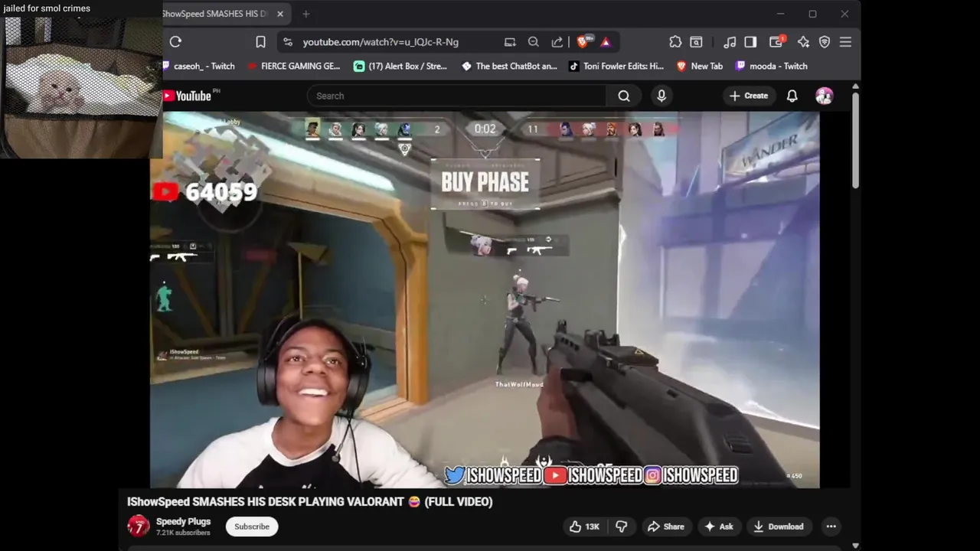Open the (17) Alert Box / Stre... bookmark

400,66
